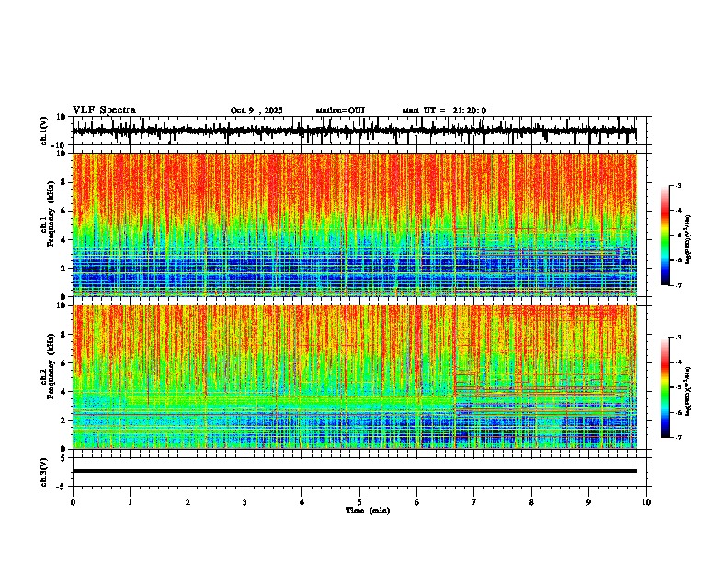Click the "-5" tick on ch.3(V) axis

click(x=62, y=487)
